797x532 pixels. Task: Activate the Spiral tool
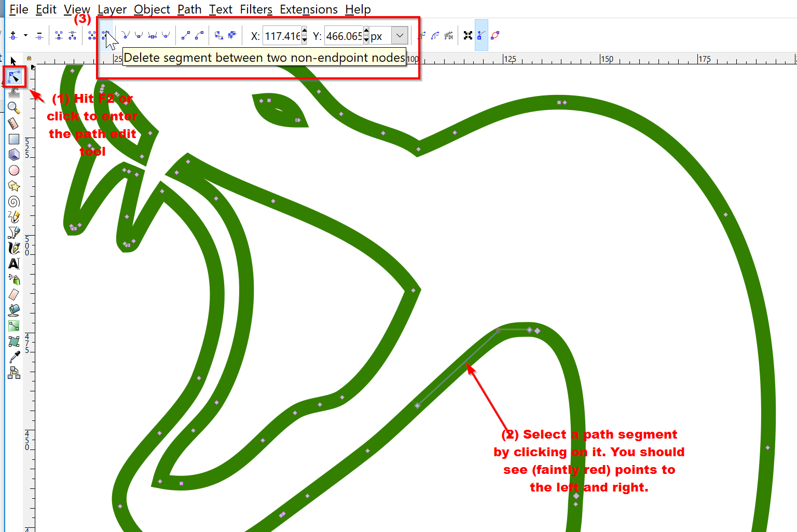click(13, 201)
